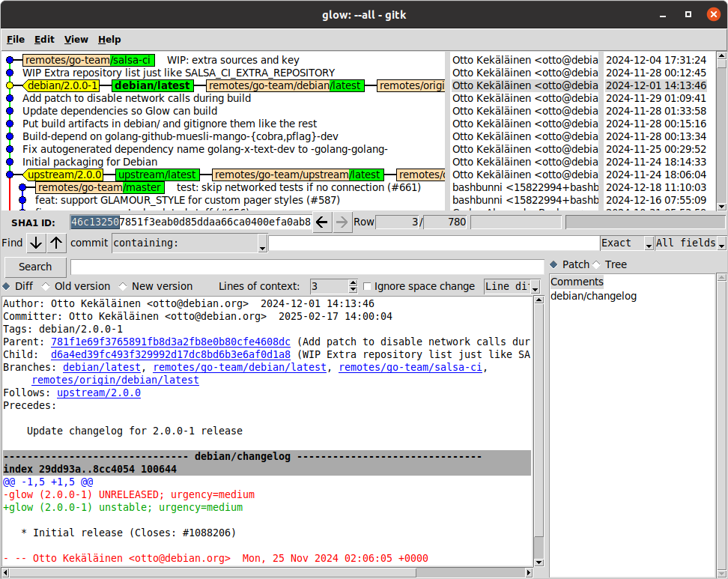Viewport: 728px width, 579px height.
Task: Close the gitk window
Action: click(x=714, y=15)
